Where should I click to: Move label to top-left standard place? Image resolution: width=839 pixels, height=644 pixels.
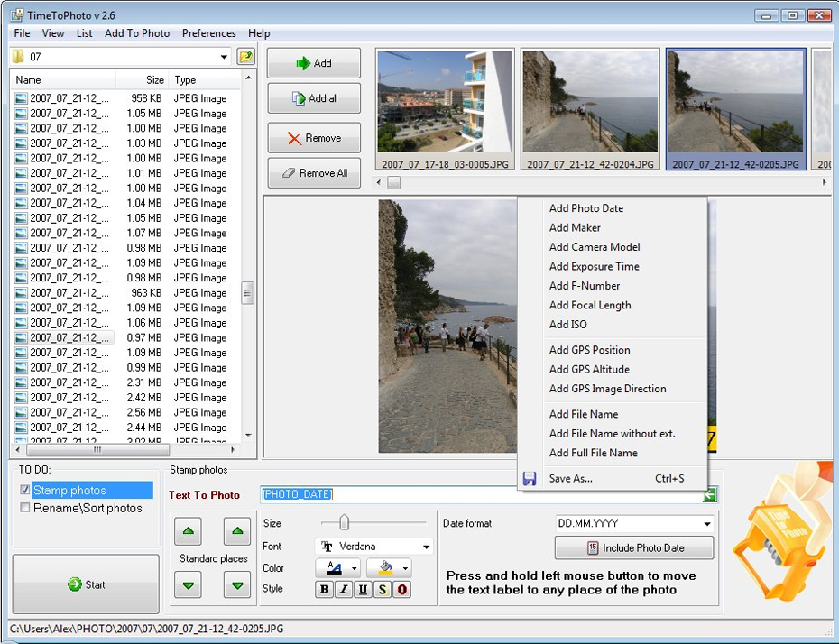[188, 532]
